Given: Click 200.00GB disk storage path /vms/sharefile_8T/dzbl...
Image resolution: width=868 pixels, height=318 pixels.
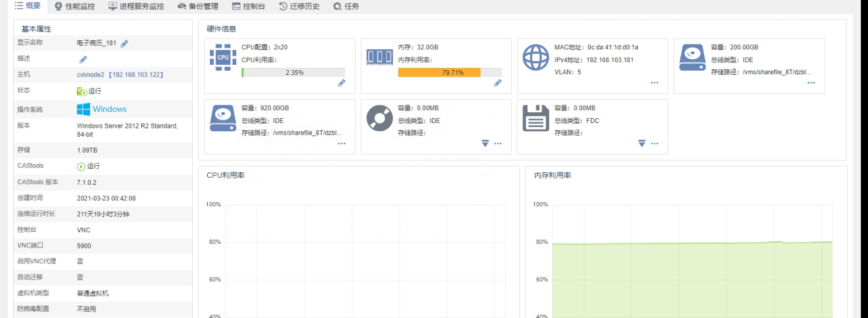Looking at the screenshot, I should pos(777,72).
